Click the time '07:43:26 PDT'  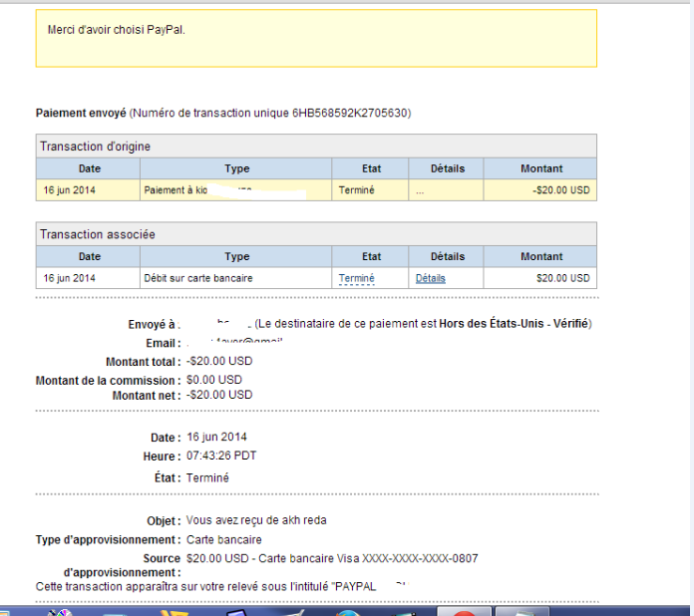click(221, 456)
